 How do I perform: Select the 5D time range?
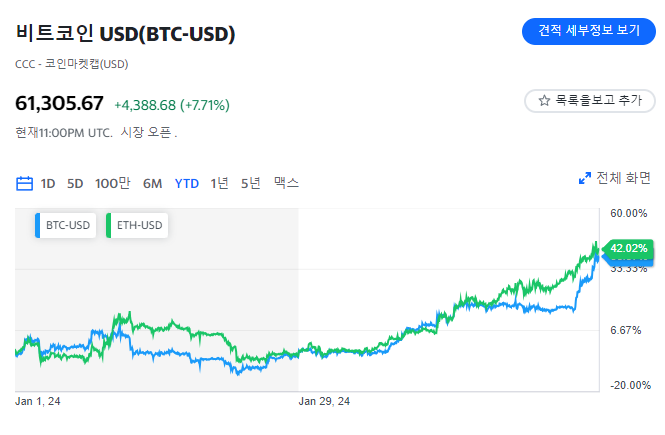point(75,184)
